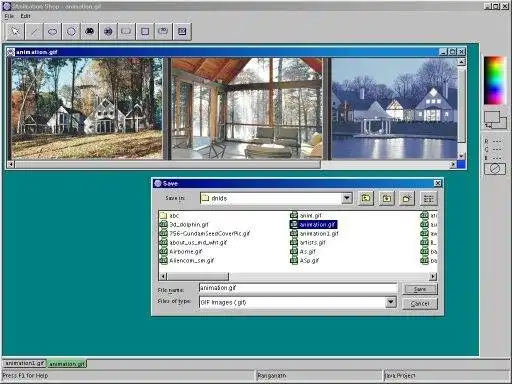Click the Up One Level folder icon
The image size is (512, 384).
pos(366,198)
